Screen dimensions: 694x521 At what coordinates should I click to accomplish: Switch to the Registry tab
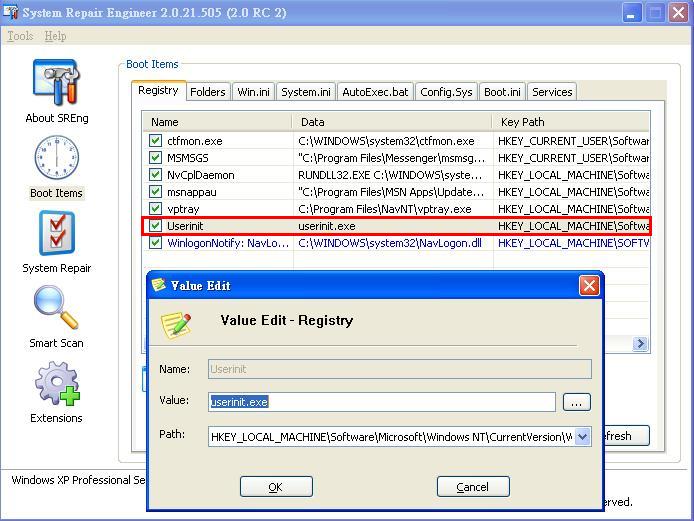(x=158, y=90)
